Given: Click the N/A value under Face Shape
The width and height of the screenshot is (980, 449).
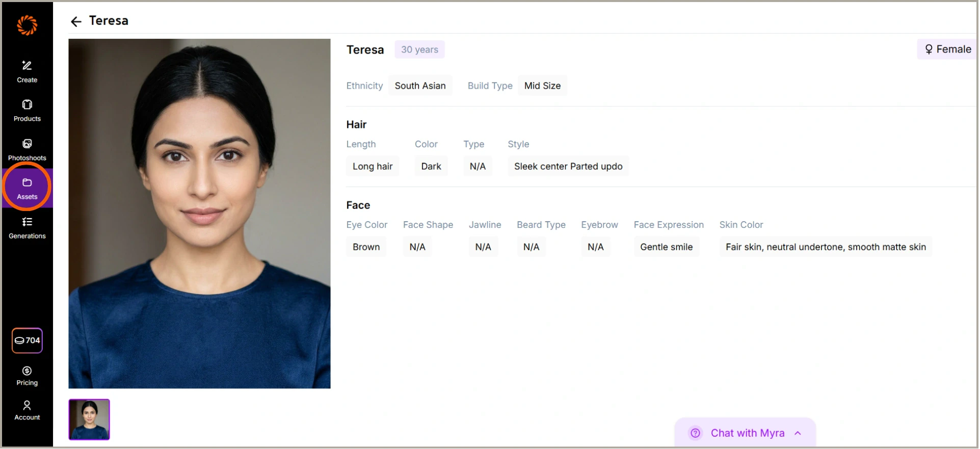Looking at the screenshot, I should coord(417,247).
